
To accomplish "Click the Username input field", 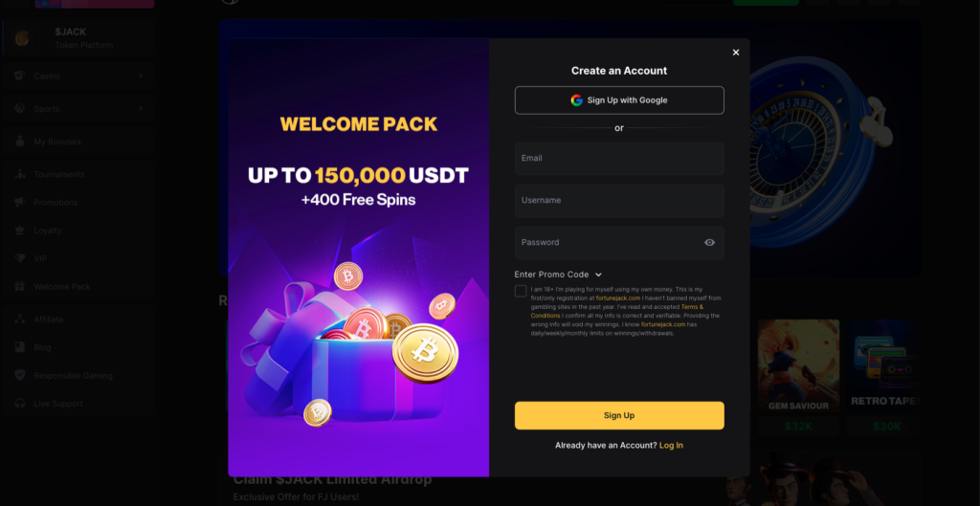I will 619,201.
